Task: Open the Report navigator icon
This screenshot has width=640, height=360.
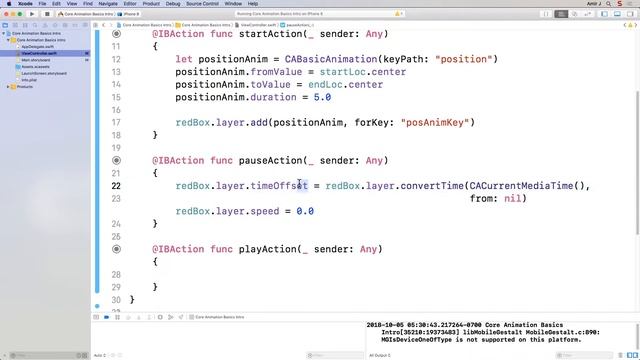Action: coord(85,25)
